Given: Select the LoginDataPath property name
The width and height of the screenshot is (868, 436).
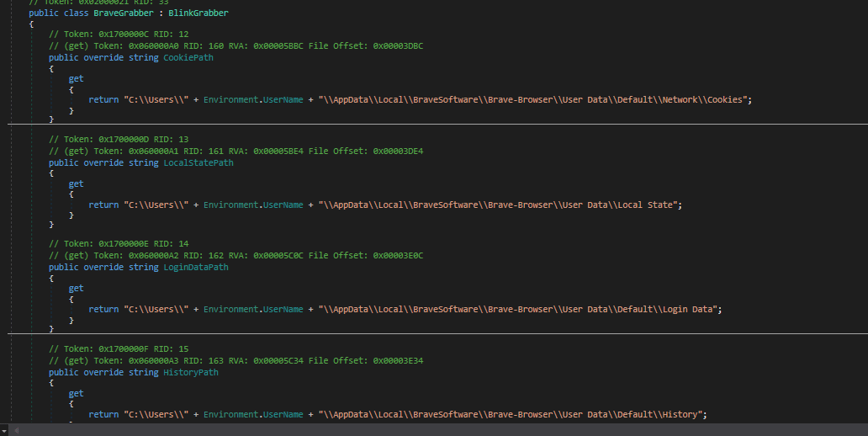Looking at the screenshot, I should click(x=196, y=267).
